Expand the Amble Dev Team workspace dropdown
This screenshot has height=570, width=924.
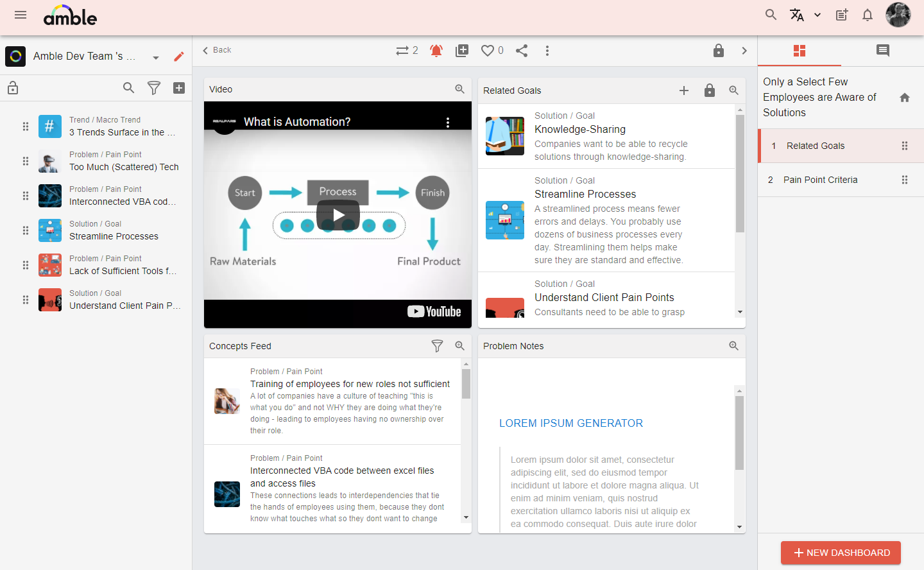[x=155, y=57]
